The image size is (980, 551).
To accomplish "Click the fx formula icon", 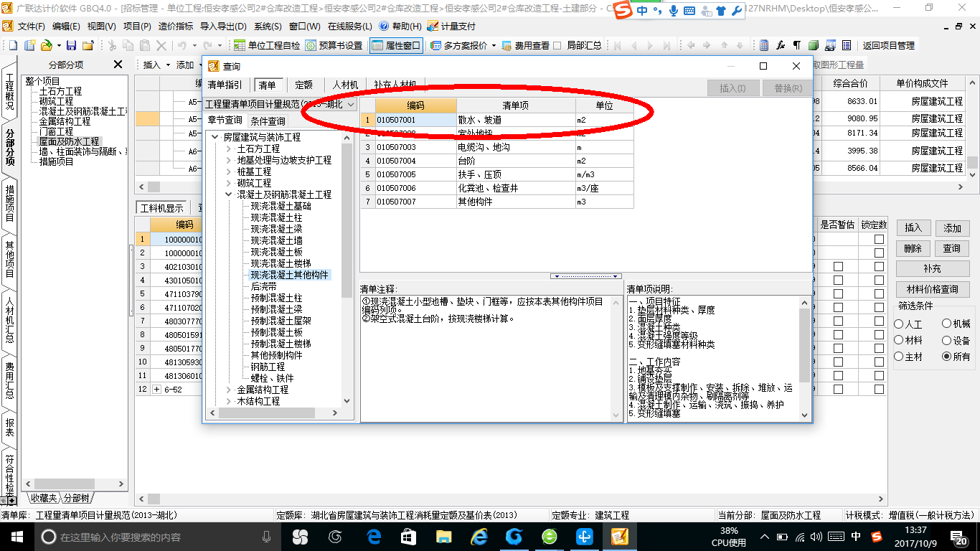I will pos(781,45).
